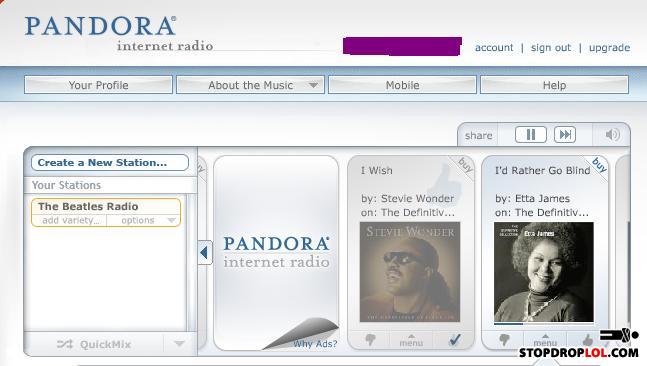The height and width of the screenshot is (366, 647).
Task: Start QuickMix shuffle
Action: click(x=94, y=344)
